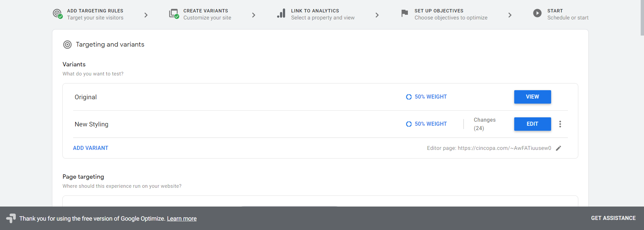This screenshot has width=644, height=230.
Task: Change the New Styling 50% weight
Action: [426, 124]
